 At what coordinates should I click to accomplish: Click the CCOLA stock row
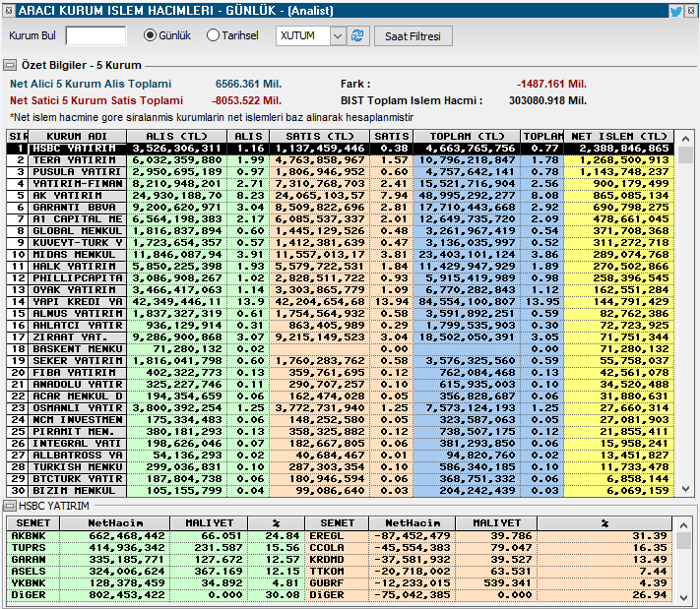[488, 548]
